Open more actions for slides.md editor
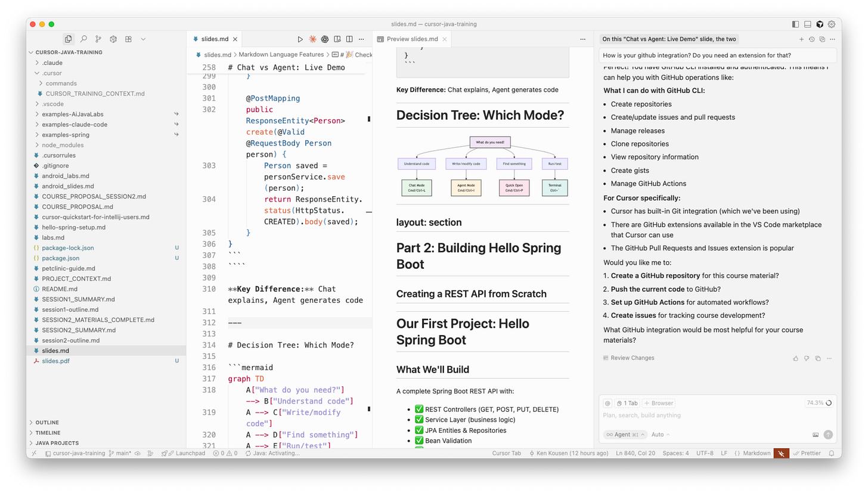 [362, 39]
